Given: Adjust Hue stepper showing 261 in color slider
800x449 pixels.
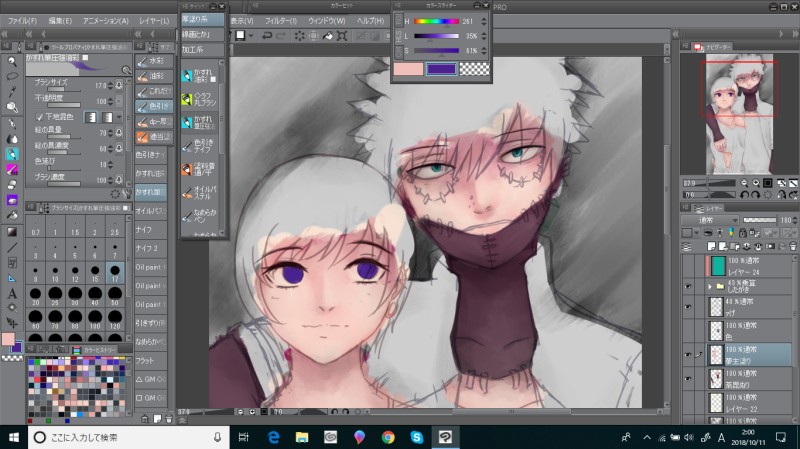Looking at the screenshot, I should tap(484, 21).
